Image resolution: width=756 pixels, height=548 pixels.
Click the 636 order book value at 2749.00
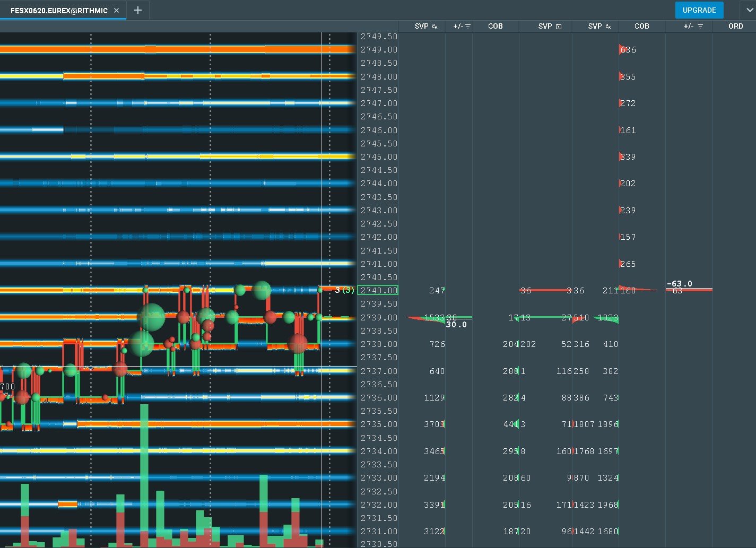(x=628, y=50)
